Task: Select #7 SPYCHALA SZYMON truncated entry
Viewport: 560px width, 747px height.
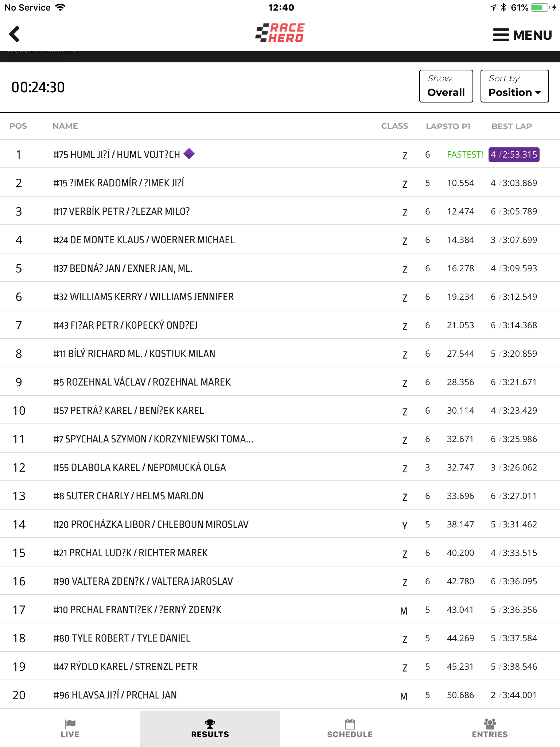Action: click(x=280, y=439)
